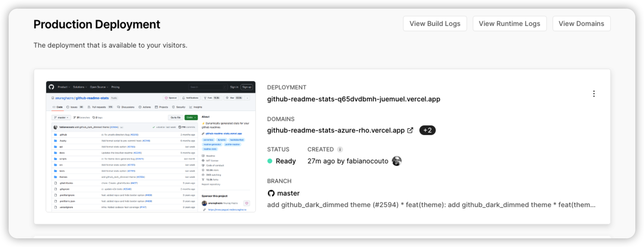The height and width of the screenshot is (247, 644).
Task: Click the green Ready status dot
Action: [x=270, y=161]
